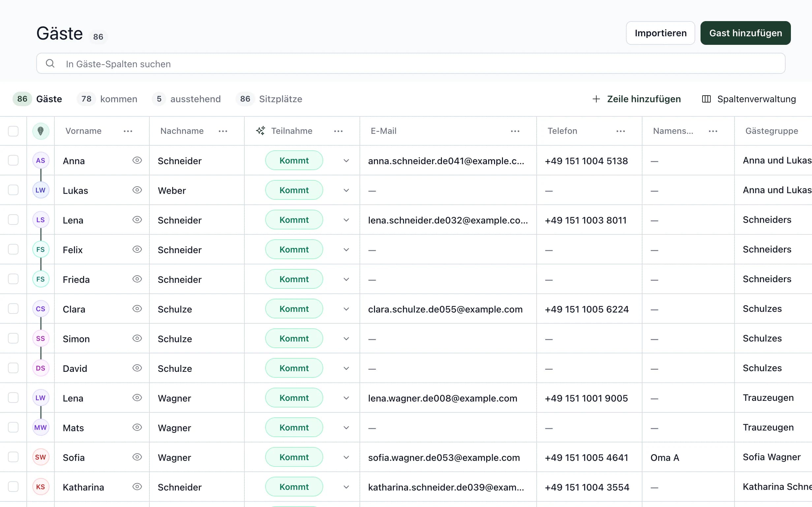Open Telefon column options menu
The image size is (812, 507).
click(x=620, y=131)
